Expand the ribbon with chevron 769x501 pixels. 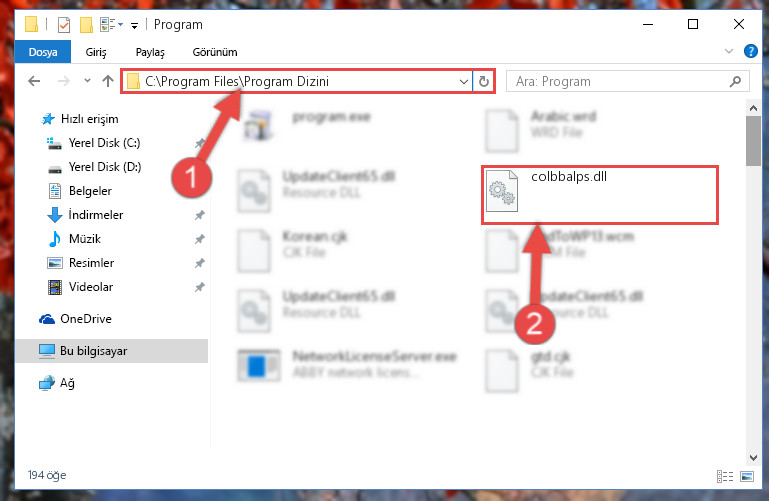click(729, 51)
